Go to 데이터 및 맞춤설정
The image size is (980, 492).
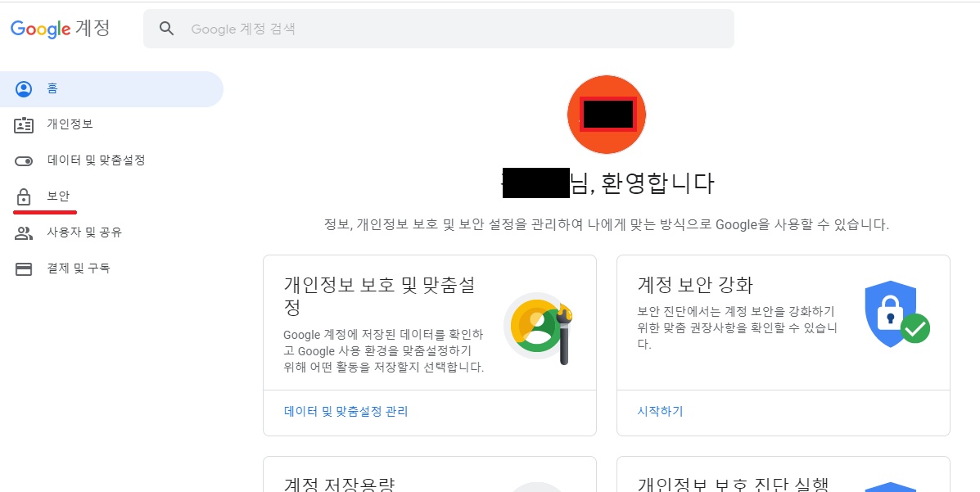coord(97,160)
